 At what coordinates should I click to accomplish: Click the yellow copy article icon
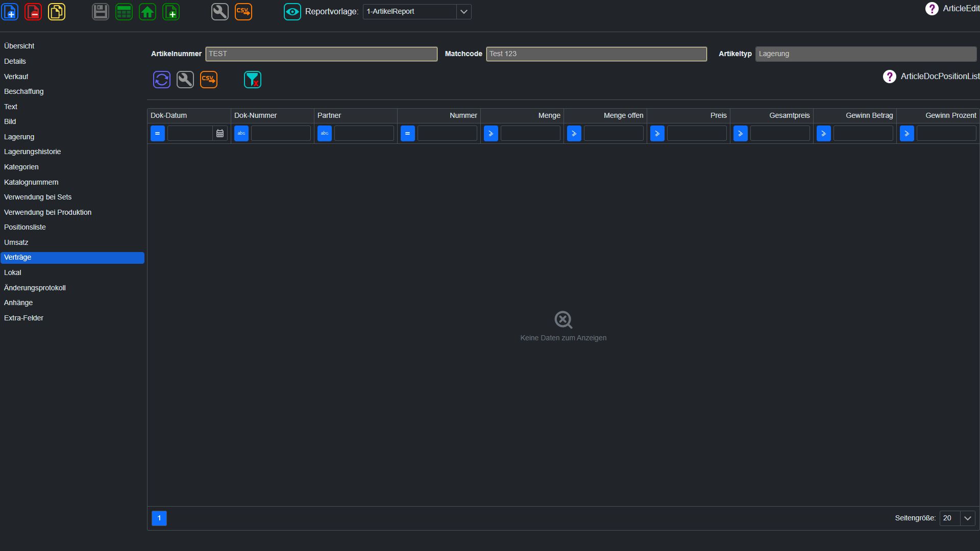(x=57, y=11)
